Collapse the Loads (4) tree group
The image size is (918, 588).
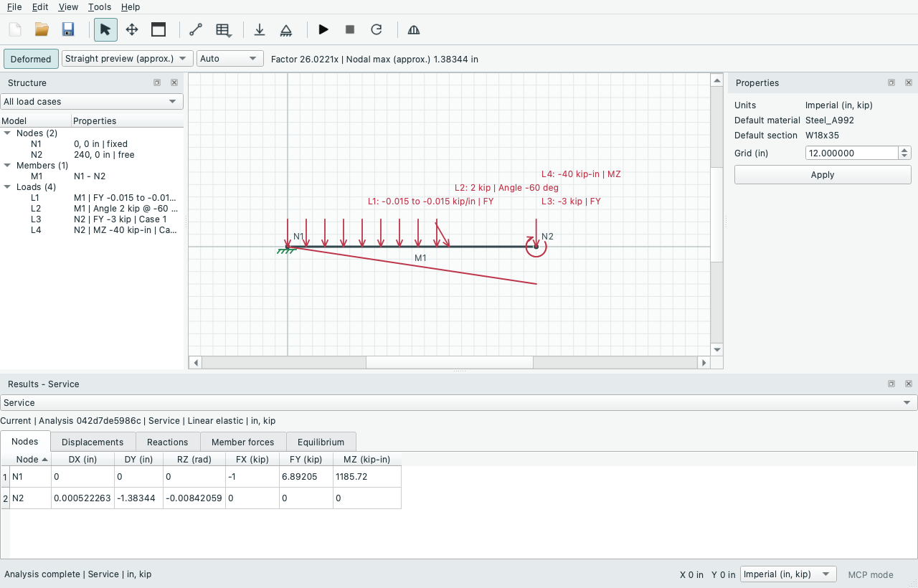point(7,187)
